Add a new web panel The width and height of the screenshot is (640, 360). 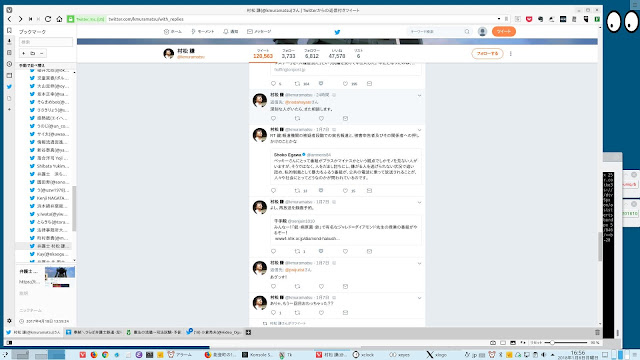point(9,109)
